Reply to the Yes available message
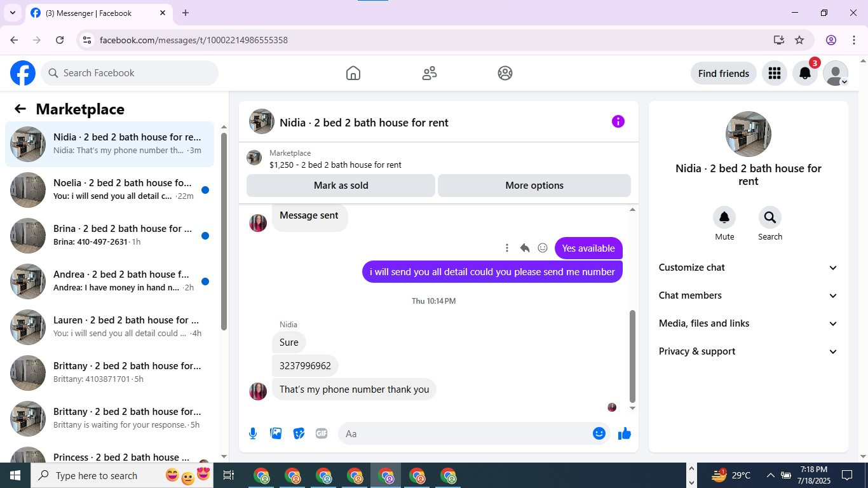 (x=525, y=248)
